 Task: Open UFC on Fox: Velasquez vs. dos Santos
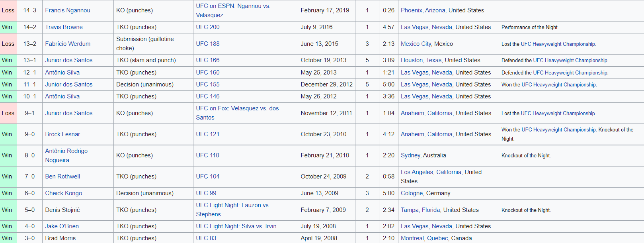pyautogui.click(x=237, y=113)
